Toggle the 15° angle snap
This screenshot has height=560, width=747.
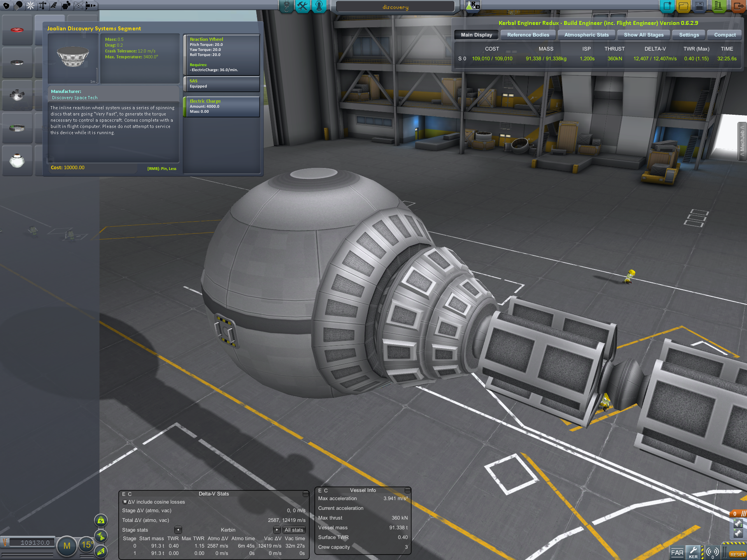tap(86, 545)
